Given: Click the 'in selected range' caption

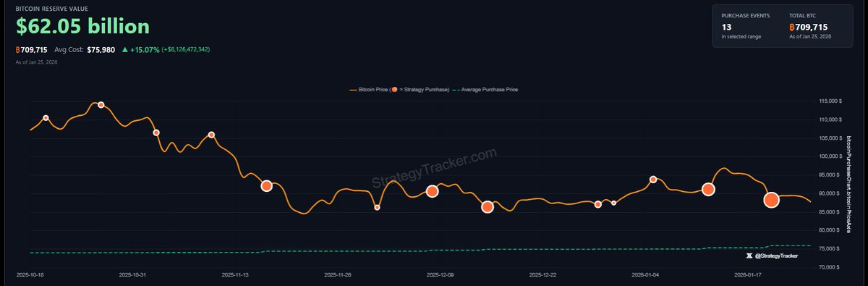Looking at the screenshot, I should pyautogui.click(x=741, y=36).
